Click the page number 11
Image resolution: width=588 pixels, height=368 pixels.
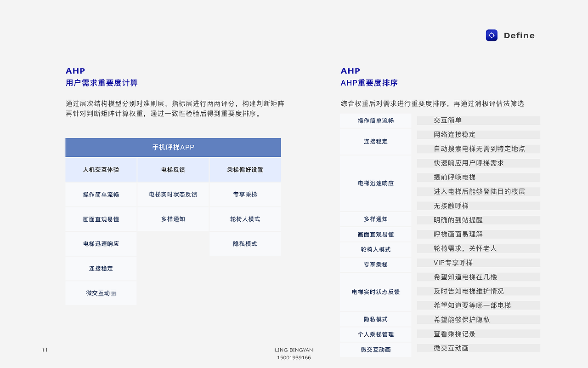pos(45,350)
